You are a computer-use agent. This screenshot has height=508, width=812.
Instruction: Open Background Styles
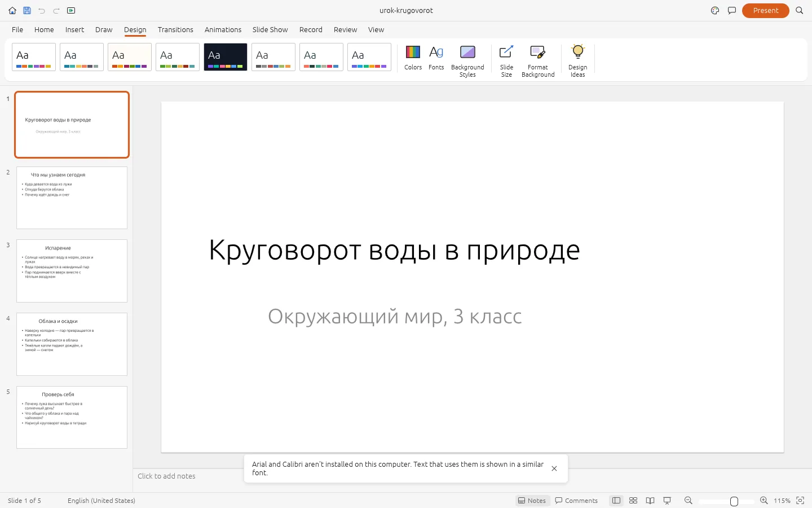pyautogui.click(x=467, y=61)
